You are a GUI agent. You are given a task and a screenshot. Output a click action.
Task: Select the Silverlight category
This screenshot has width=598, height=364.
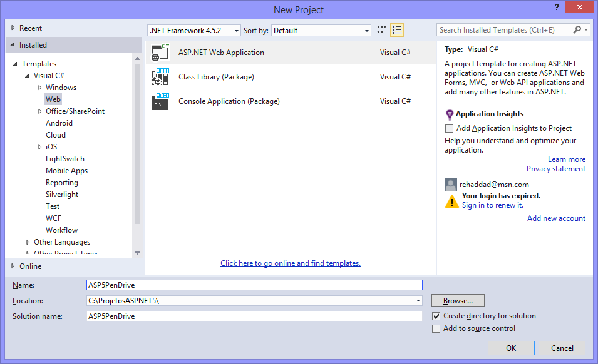point(62,194)
